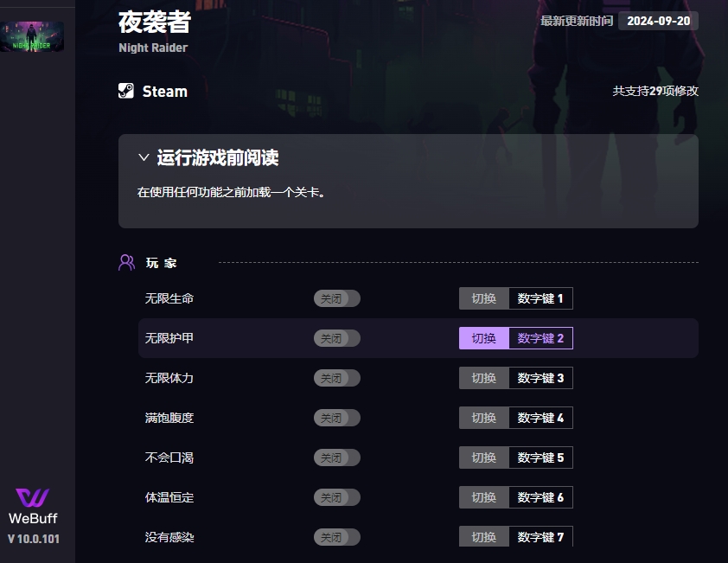This screenshot has width=728, height=563.
Task: Enable the 无限护甲 toggle
Action: pos(337,338)
